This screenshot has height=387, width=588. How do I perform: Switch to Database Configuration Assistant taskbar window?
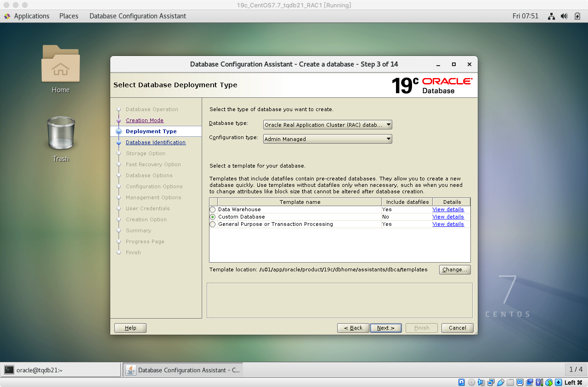[x=183, y=370]
